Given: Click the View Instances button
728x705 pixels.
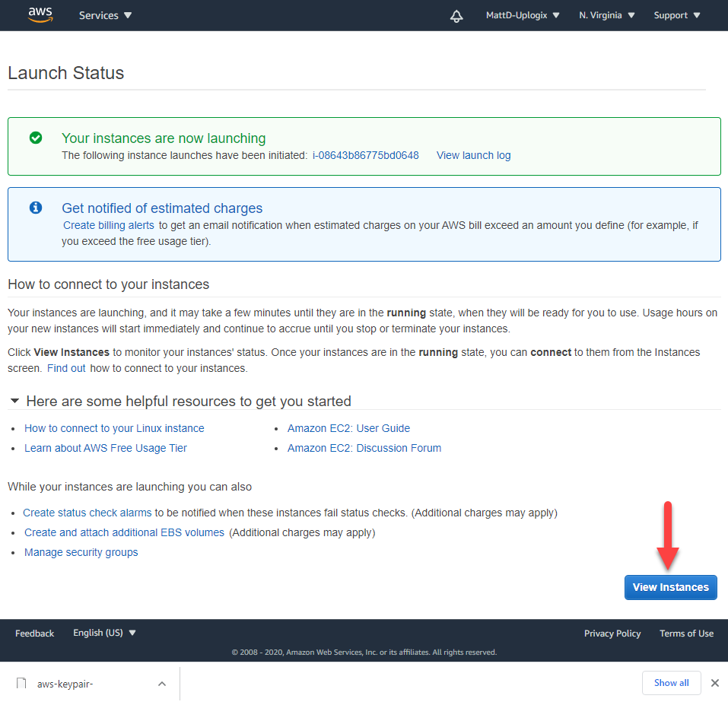Looking at the screenshot, I should click(x=670, y=587).
